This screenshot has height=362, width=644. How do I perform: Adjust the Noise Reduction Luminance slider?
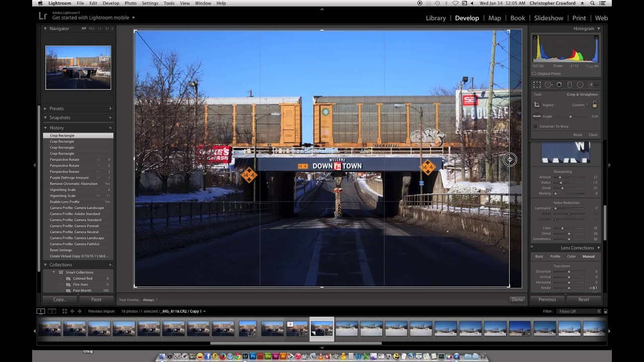570,208
